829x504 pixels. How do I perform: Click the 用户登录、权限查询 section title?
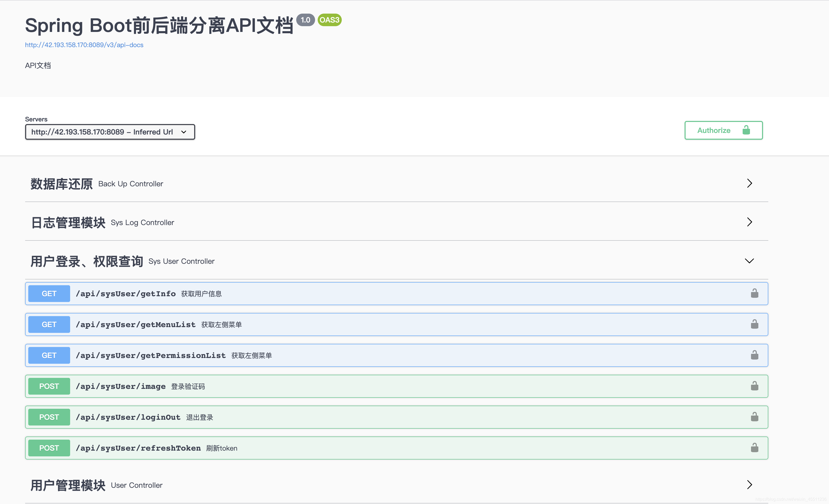87,261
